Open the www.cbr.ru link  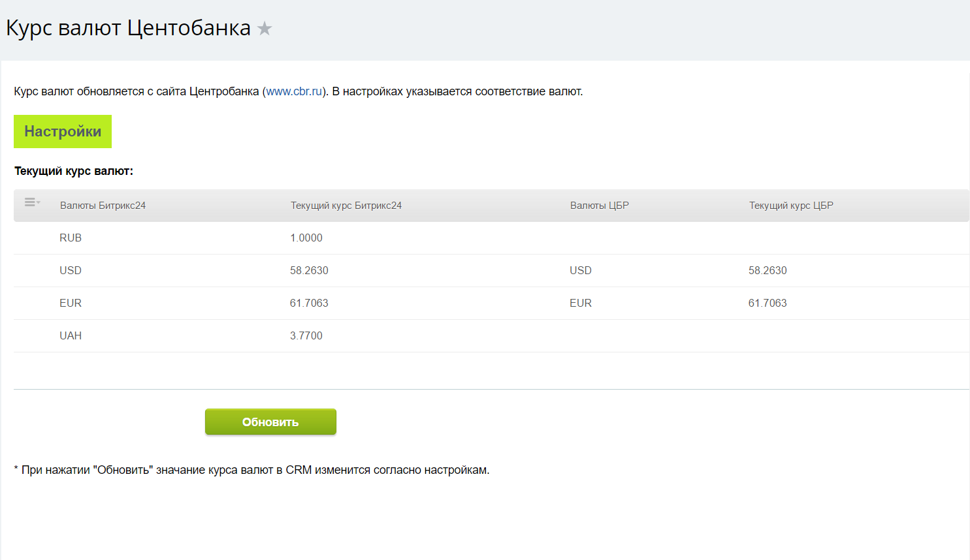294,91
